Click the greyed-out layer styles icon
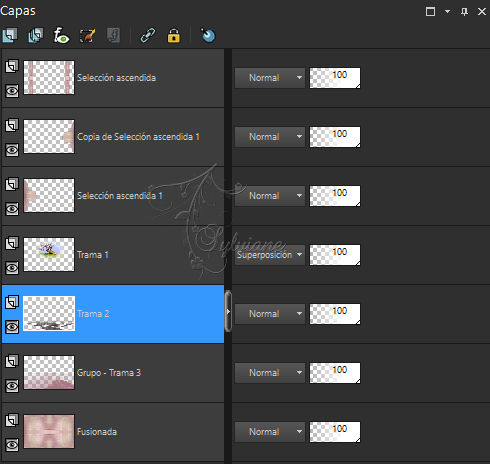Screen dimensions: 490x464 [113, 35]
